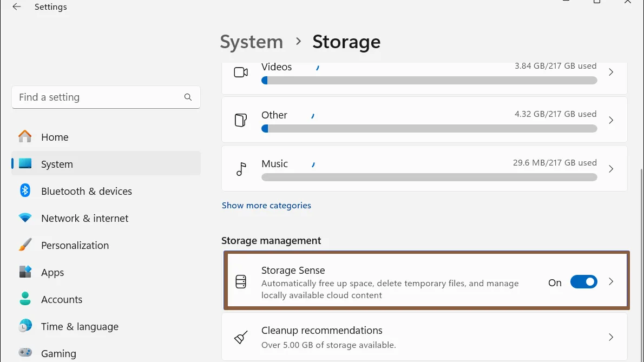Image resolution: width=644 pixels, height=362 pixels.
Task: Expand the Videos storage category chevron
Action: tap(611, 72)
